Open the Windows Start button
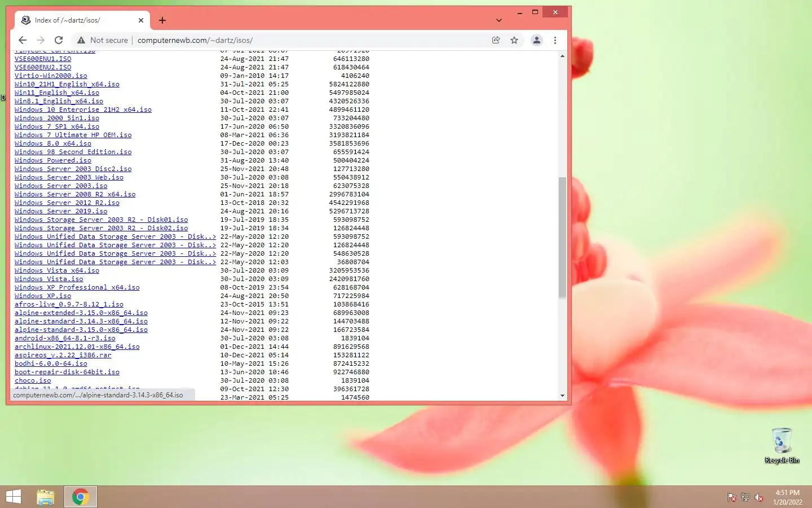The image size is (812, 508). pyautogui.click(x=14, y=497)
